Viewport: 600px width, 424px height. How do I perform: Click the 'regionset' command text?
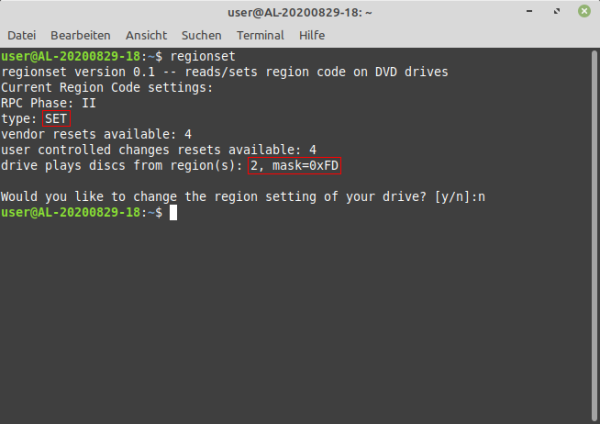(203, 56)
